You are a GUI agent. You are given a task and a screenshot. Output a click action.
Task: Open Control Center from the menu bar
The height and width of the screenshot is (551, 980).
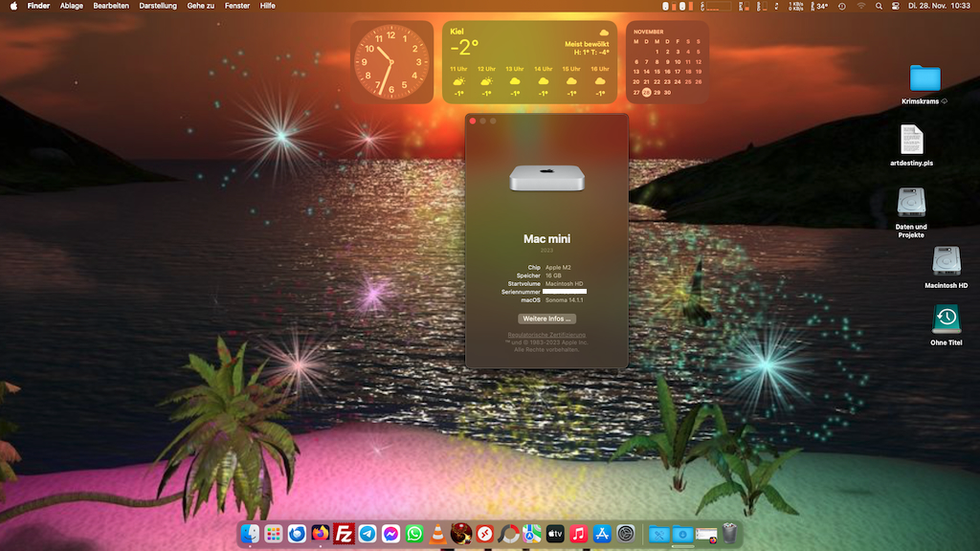897,6
